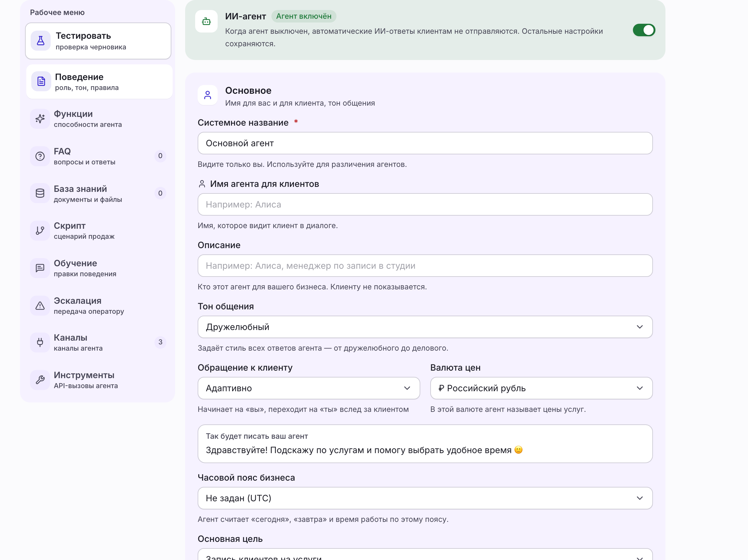Screen dimensions: 748x560
Task: Open the Часовой пояс бизнеса dropdown
Action: (x=425, y=498)
